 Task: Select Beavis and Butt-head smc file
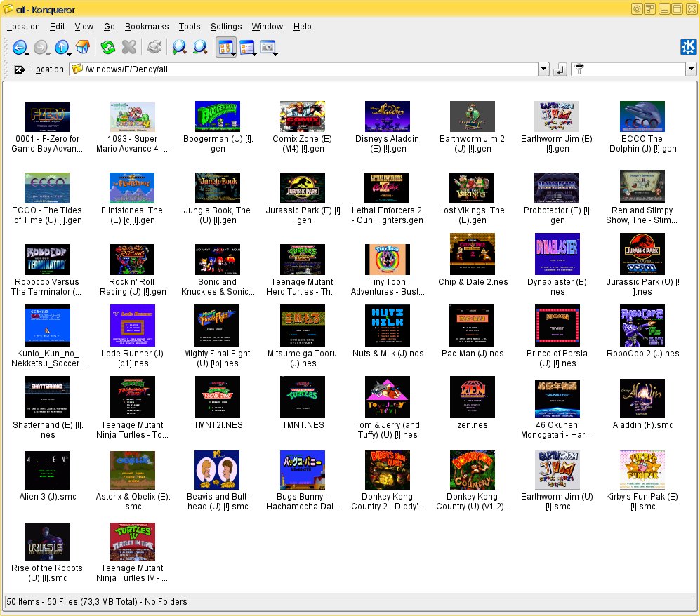pos(218,481)
